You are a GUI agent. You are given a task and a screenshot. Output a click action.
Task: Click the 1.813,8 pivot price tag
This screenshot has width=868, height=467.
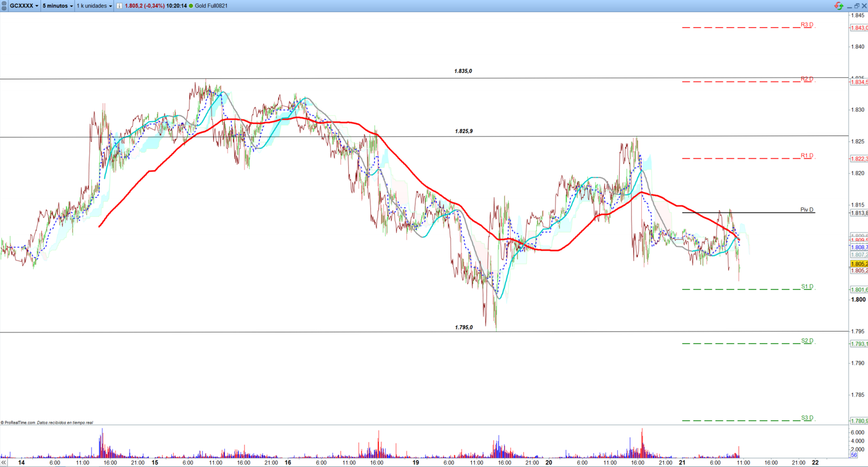[x=859, y=213]
